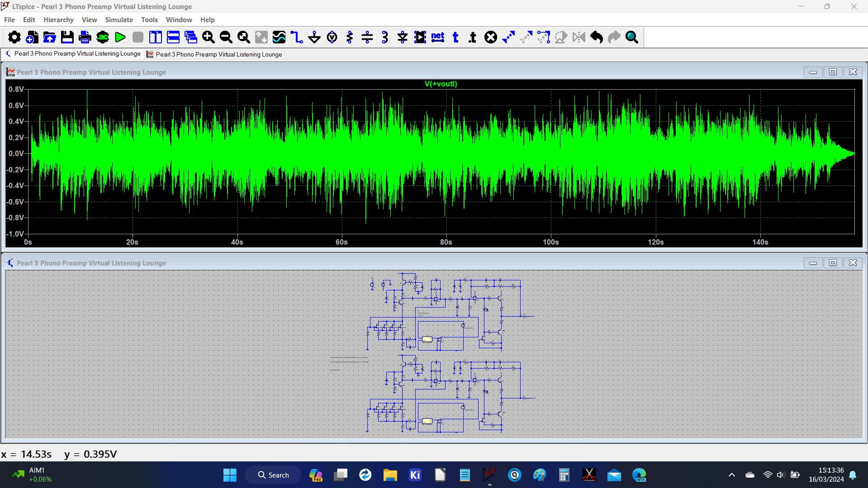Click the -1.0V vertical axis label
The height and width of the screenshot is (488, 868).
15,234
